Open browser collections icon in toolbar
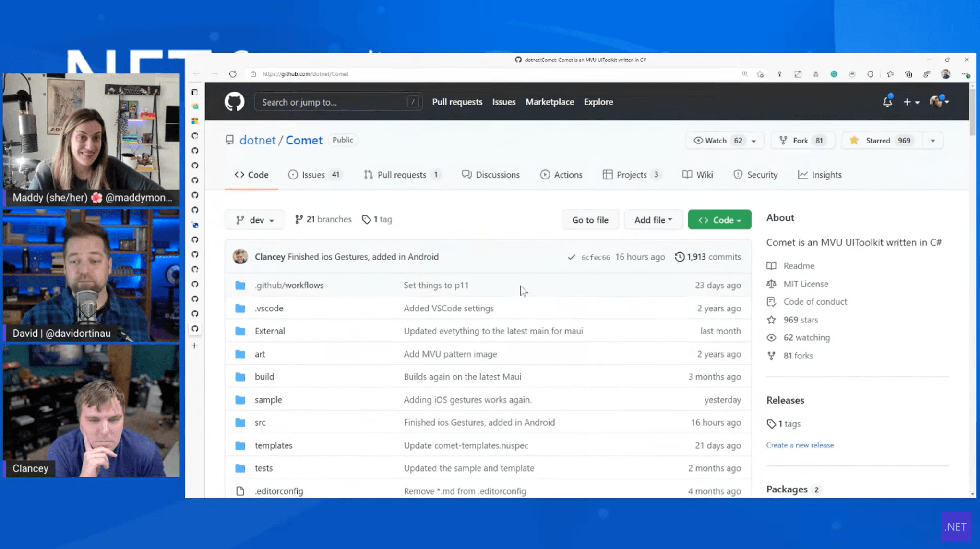The width and height of the screenshot is (980, 549). [908, 74]
